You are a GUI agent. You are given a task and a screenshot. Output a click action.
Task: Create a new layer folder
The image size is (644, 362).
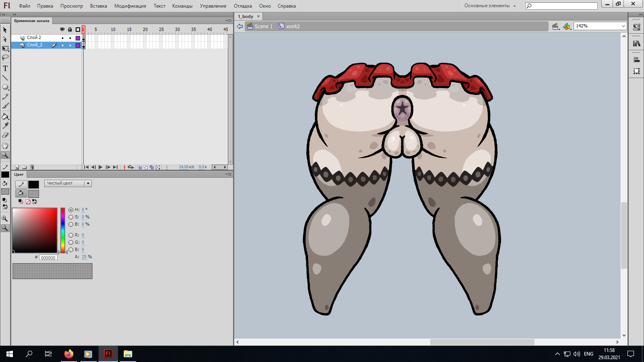(24, 167)
